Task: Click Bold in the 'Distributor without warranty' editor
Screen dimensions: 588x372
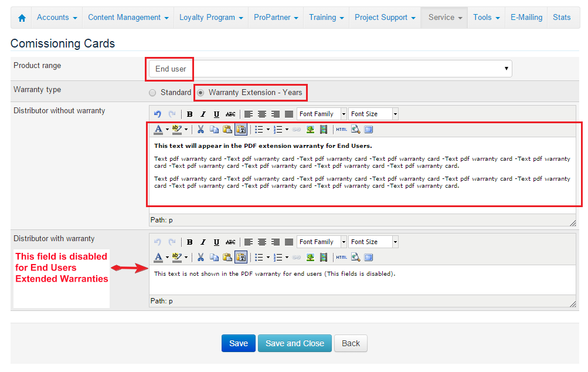Action: (x=189, y=114)
